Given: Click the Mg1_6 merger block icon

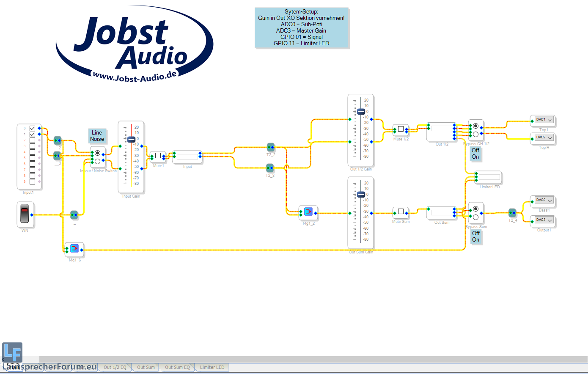Looking at the screenshot, I should 74,248.
